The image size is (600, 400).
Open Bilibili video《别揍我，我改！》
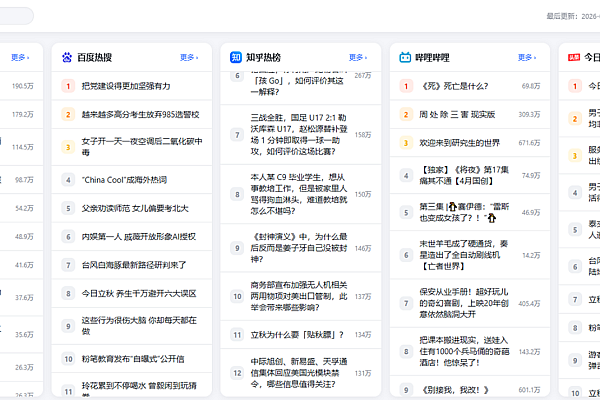point(454,390)
